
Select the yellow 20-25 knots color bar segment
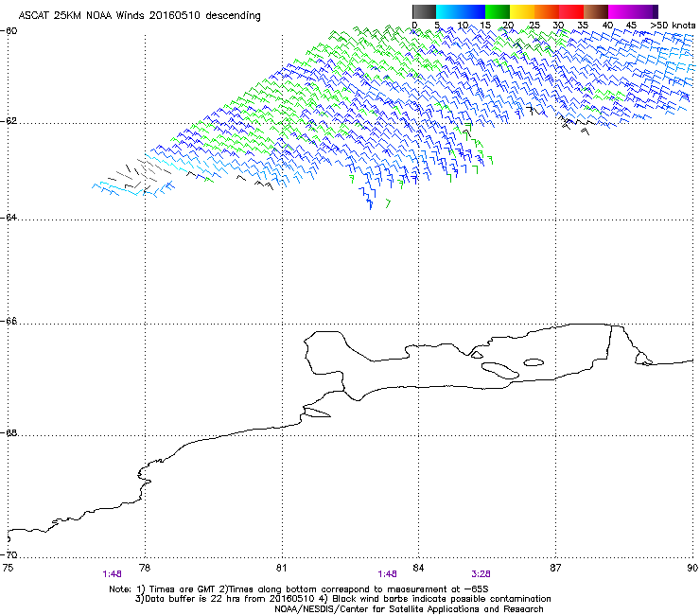[x=522, y=11]
